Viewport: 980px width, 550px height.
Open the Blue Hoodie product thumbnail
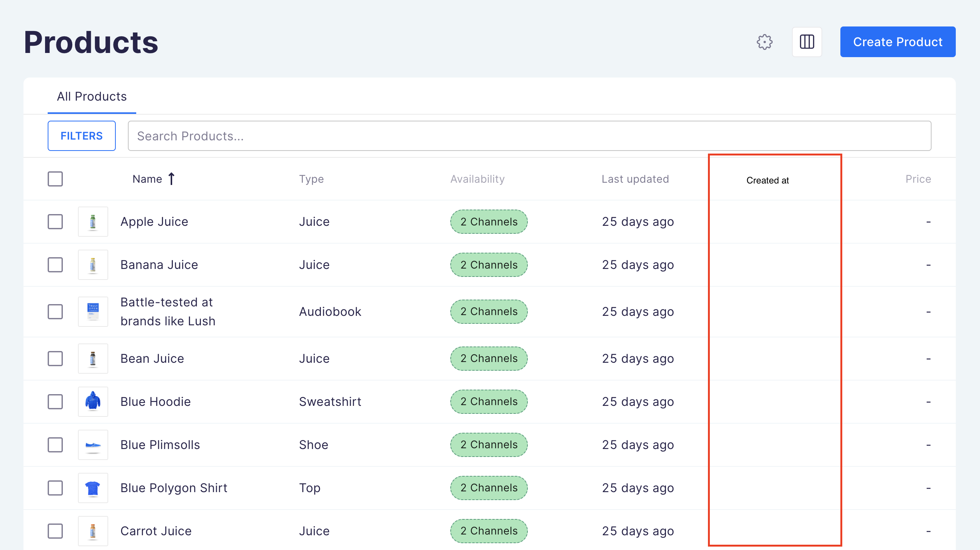point(93,402)
